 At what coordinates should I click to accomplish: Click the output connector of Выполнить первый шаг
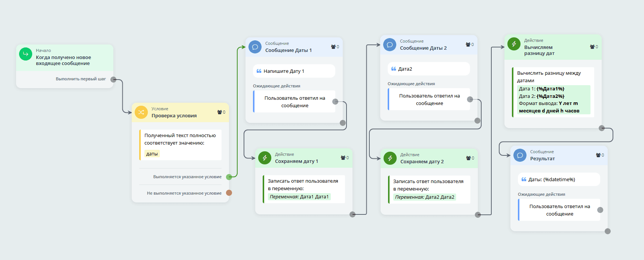pyautogui.click(x=113, y=79)
